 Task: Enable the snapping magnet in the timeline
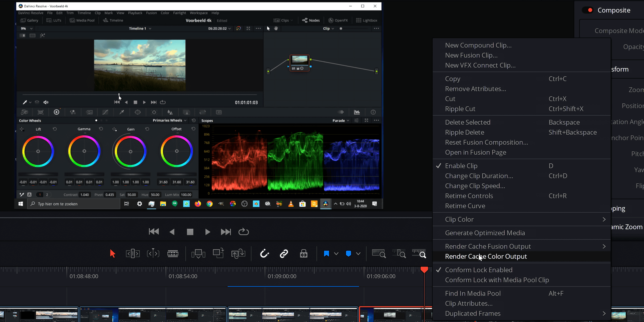tap(264, 253)
